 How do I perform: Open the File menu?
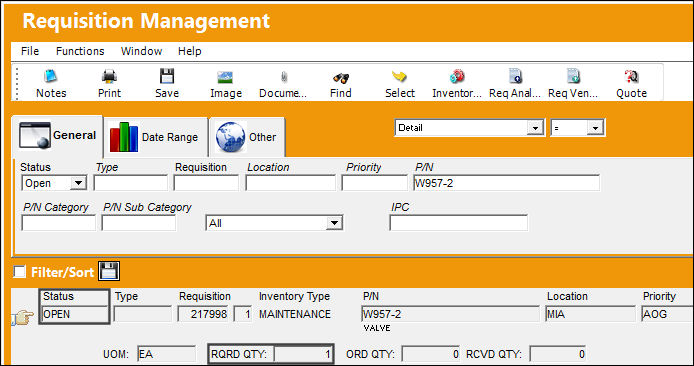pos(30,51)
